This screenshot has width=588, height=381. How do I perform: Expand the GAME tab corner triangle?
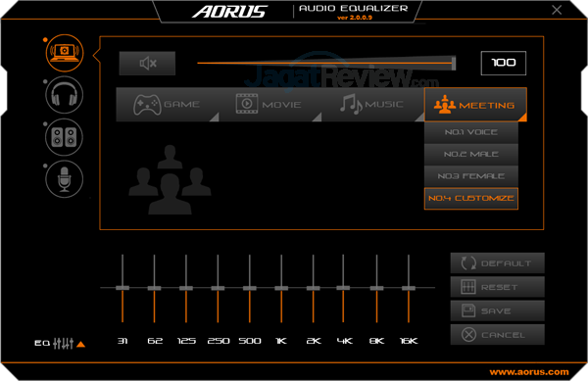(x=215, y=118)
